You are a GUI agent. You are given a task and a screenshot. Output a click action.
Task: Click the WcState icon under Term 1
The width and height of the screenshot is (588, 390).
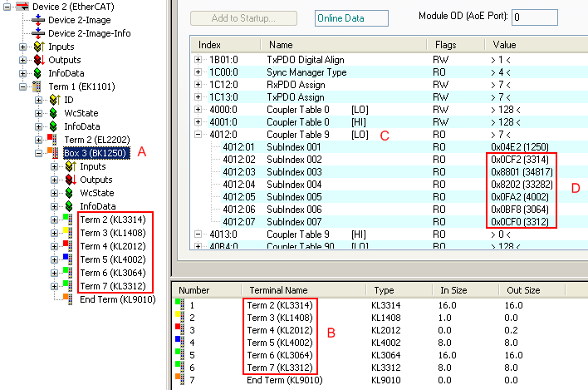point(53,113)
